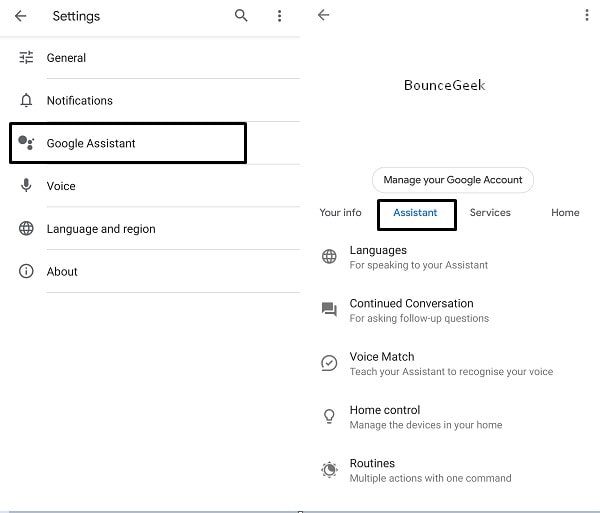Viewport: 600px width, 513px height.
Task: Click the Voice microphone icon
Action: [x=26, y=186]
